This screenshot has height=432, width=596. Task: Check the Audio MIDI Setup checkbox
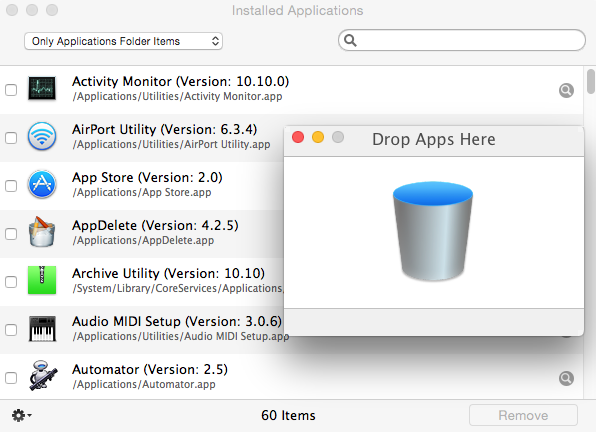[11, 330]
